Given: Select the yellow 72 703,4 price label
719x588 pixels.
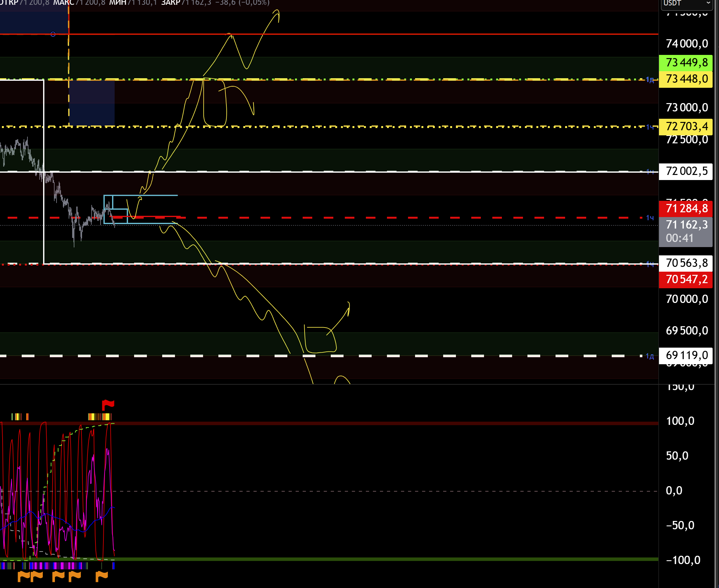Looking at the screenshot, I should 686,126.
